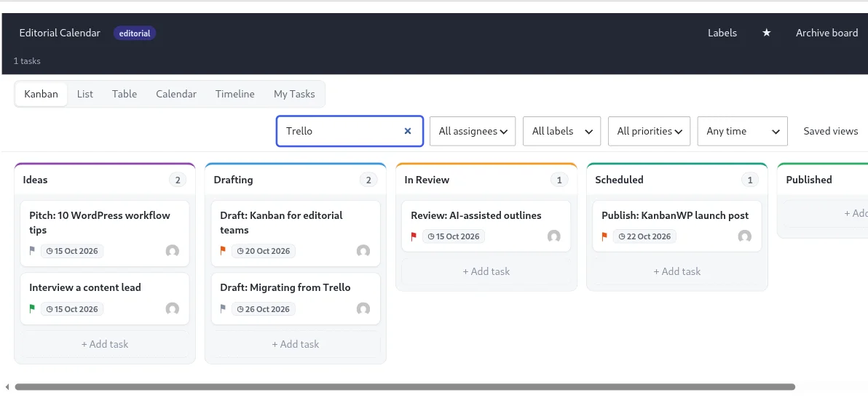Click the grey flag on Pitch: 10 WordPress workflow tips
868x403 pixels.
pyautogui.click(x=32, y=250)
